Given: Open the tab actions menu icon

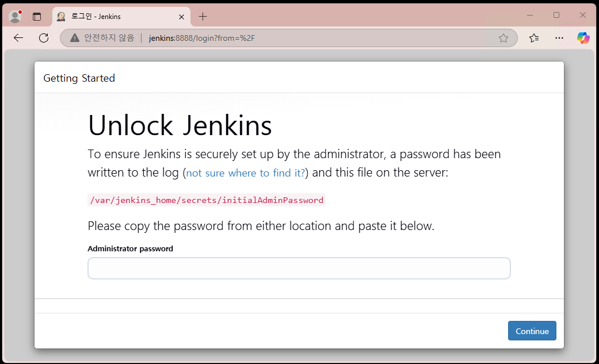Looking at the screenshot, I should [x=37, y=17].
